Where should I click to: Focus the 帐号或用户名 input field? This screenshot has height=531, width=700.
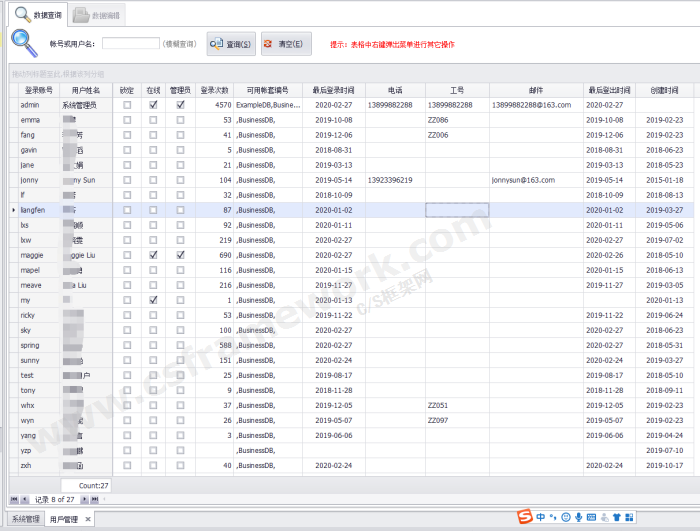click(131, 43)
